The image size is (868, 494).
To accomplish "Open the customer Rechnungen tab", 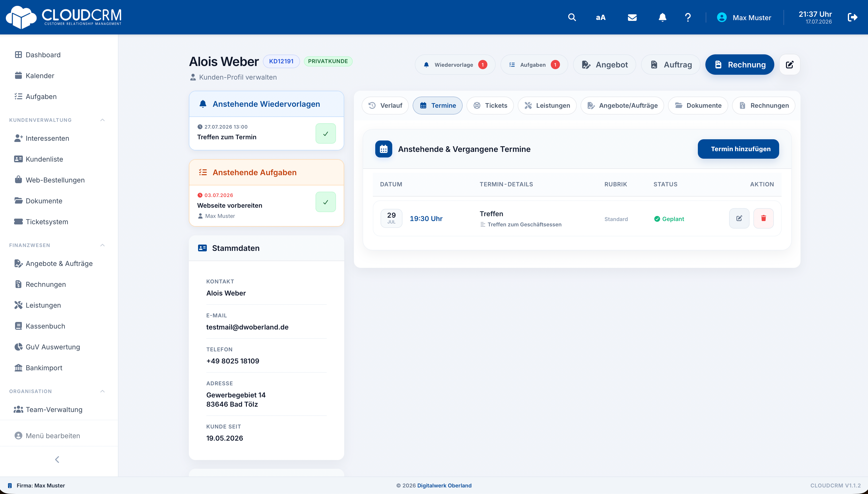I will point(763,106).
